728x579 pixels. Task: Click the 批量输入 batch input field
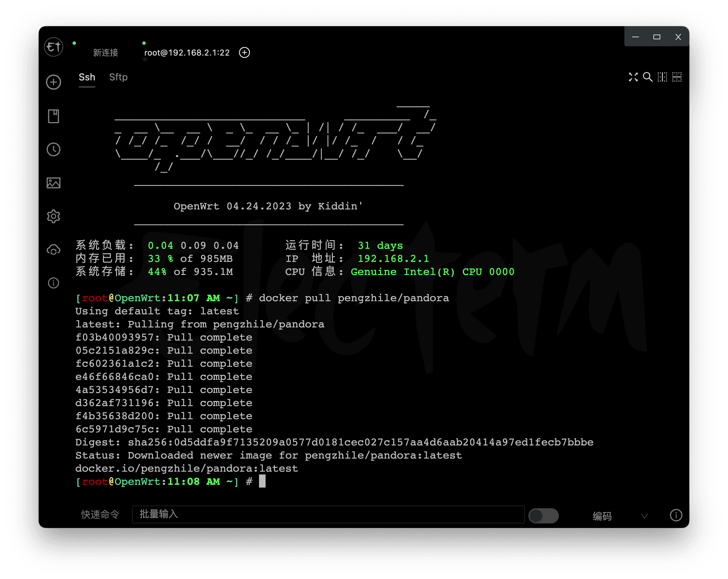point(328,514)
